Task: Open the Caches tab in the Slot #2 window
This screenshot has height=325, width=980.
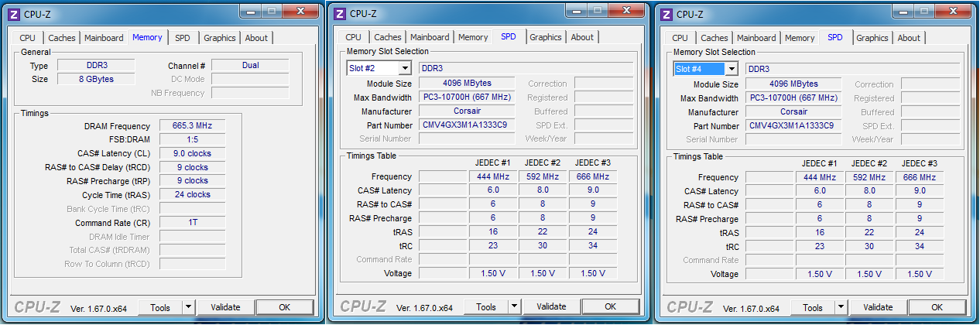Action: point(388,37)
